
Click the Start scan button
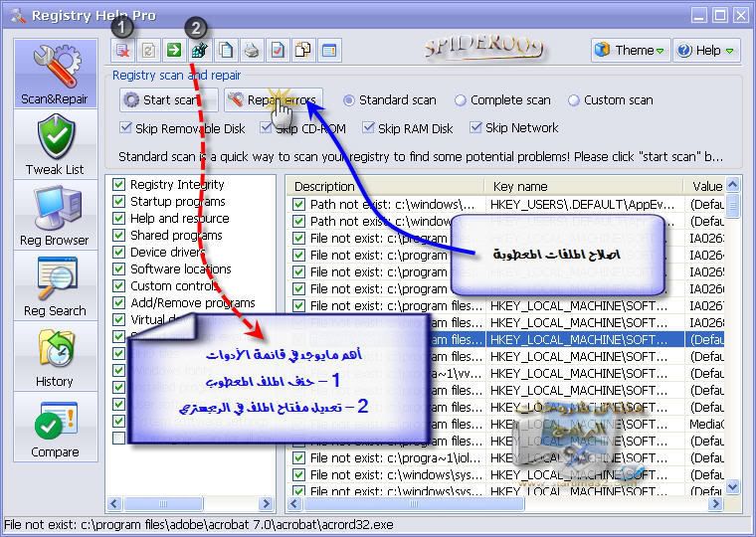pos(168,100)
